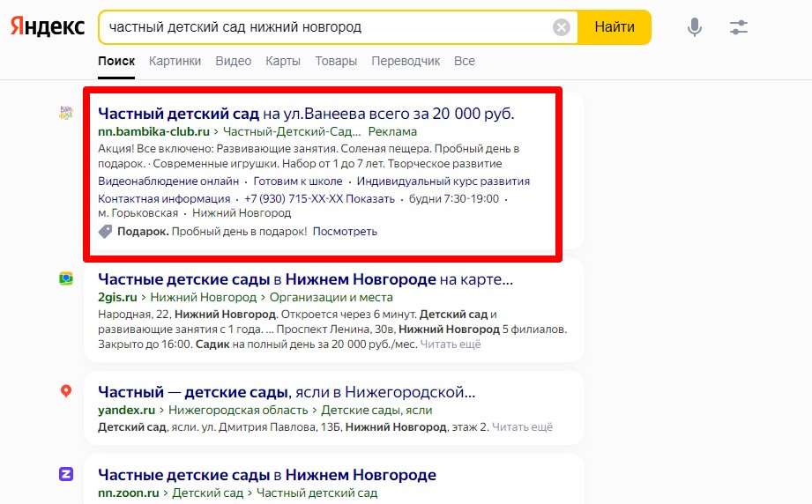The image size is (812, 504).
Task: Switch to the Видео tab
Action: point(234,61)
